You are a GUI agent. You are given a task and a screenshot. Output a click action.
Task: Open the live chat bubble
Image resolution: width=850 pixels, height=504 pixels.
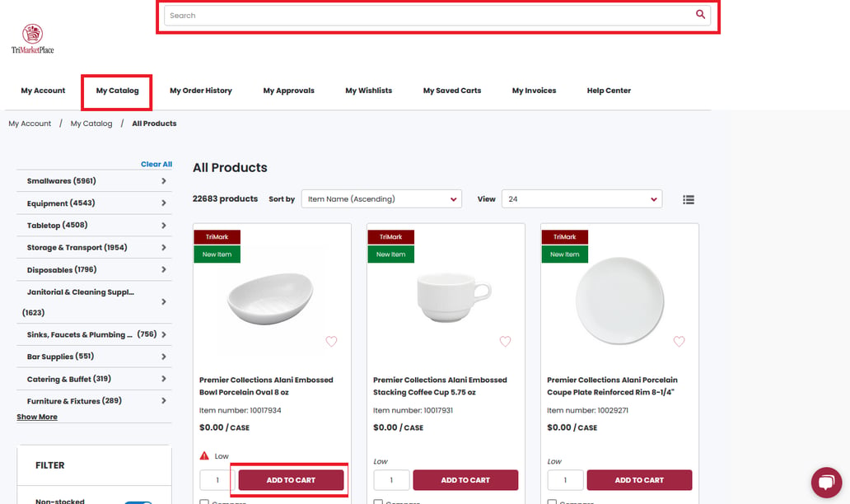[x=827, y=483]
